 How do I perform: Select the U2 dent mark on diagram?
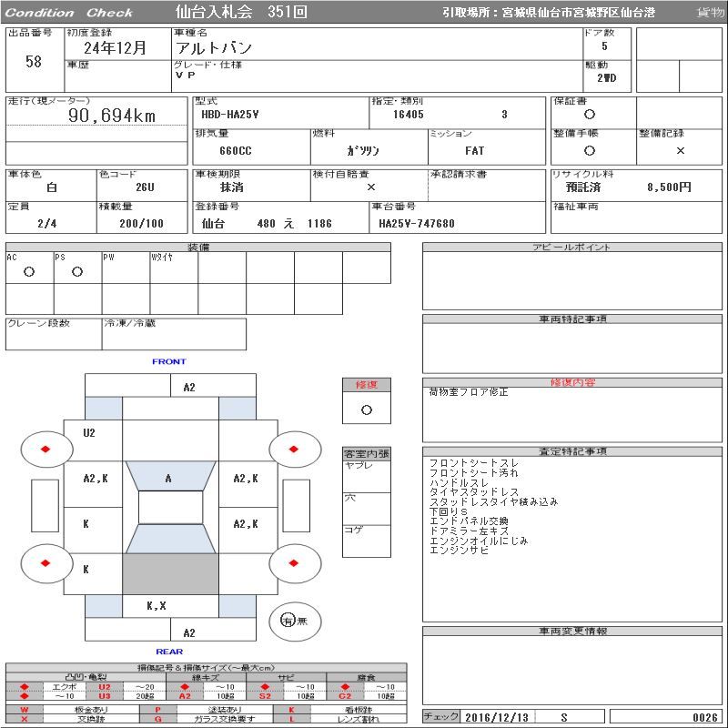[89, 432]
